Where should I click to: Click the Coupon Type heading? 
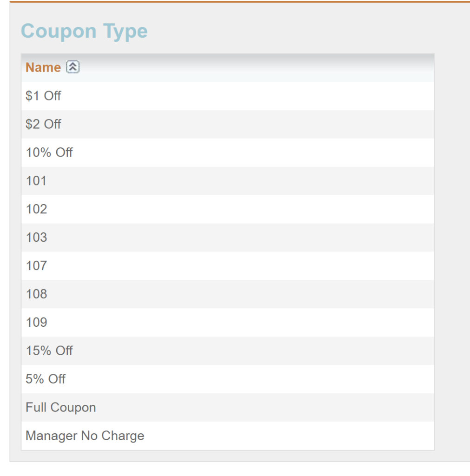[84, 31]
